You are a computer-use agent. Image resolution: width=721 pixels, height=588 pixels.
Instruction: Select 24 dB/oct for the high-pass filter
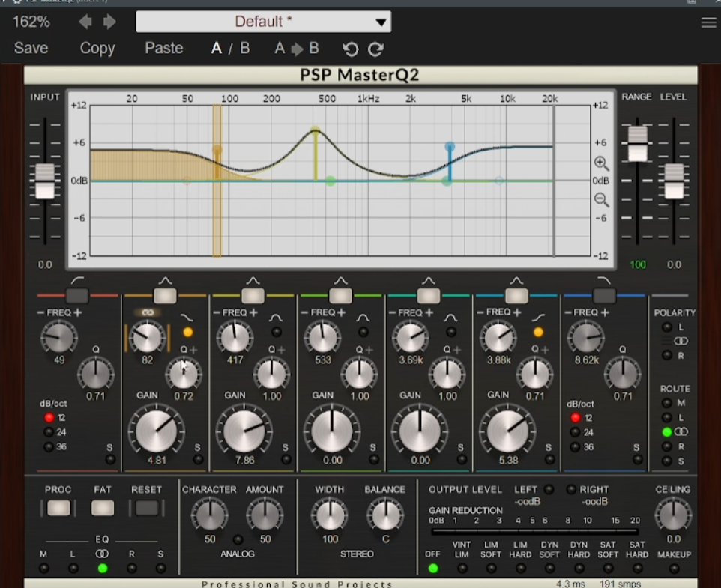pyautogui.click(x=49, y=431)
